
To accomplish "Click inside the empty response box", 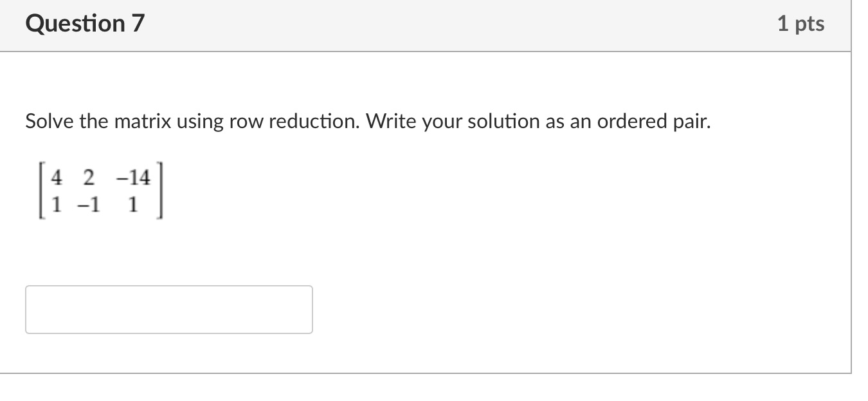I will click(168, 309).
